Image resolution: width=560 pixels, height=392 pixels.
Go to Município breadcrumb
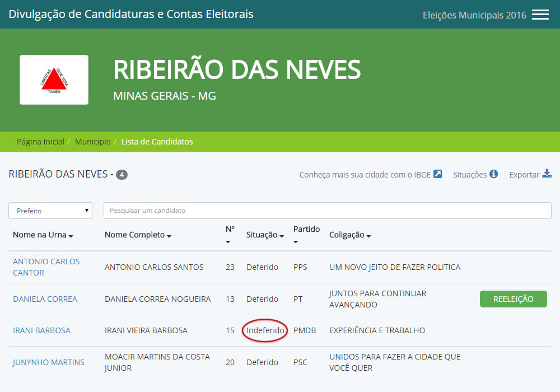[93, 142]
